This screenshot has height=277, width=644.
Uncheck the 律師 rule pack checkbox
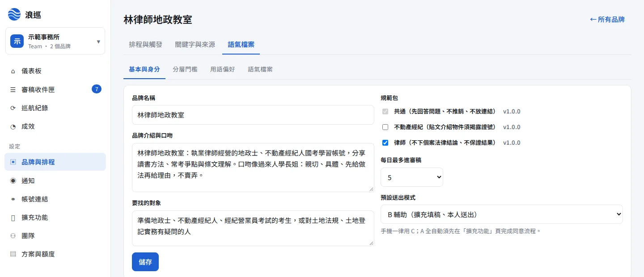pos(385,143)
